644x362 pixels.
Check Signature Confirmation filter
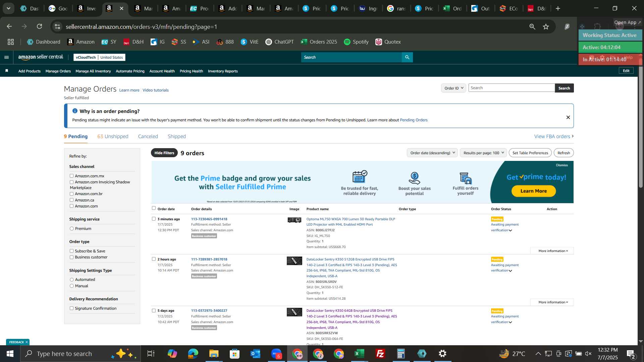[71, 308]
